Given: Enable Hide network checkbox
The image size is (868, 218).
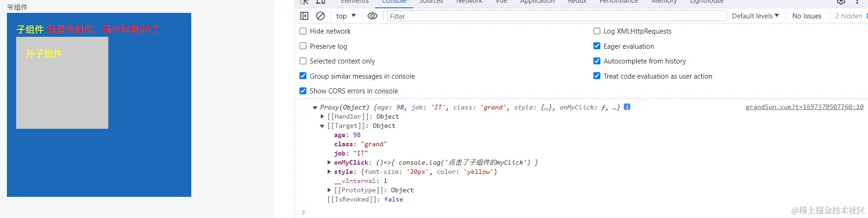Looking at the screenshot, I should (303, 31).
